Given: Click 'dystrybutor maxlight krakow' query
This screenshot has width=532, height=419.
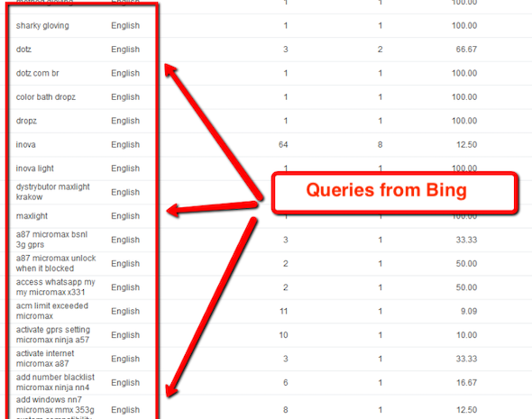Looking at the screenshot, I should click(x=52, y=192).
